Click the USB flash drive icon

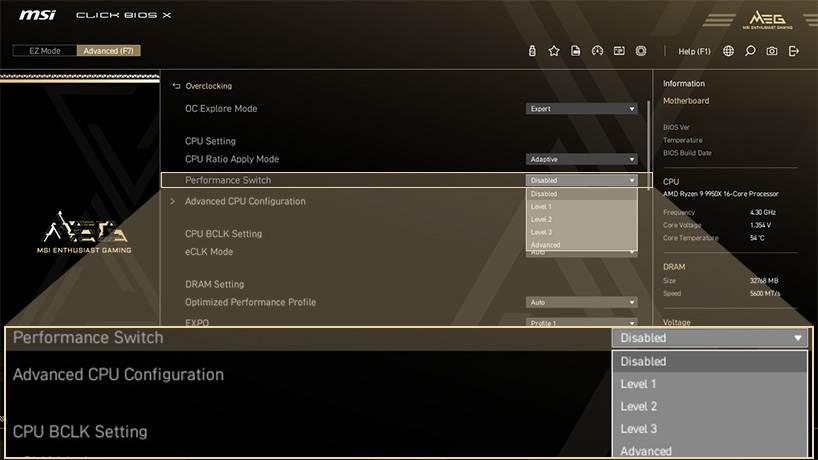(532, 51)
